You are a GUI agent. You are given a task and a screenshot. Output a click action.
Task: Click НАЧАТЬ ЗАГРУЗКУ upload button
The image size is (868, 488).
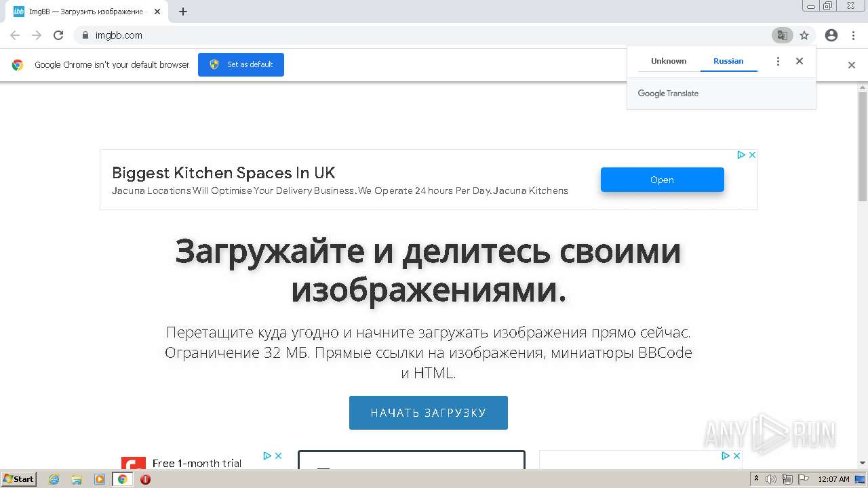tap(429, 413)
